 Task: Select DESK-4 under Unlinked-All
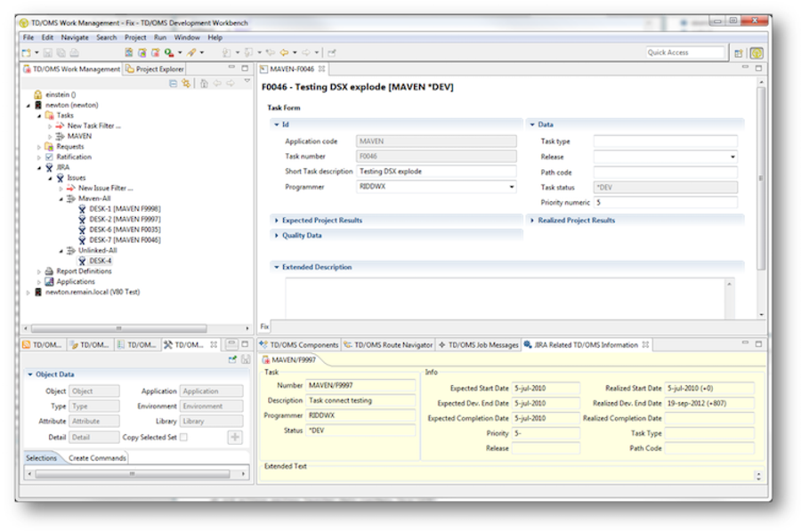(100, 261)
